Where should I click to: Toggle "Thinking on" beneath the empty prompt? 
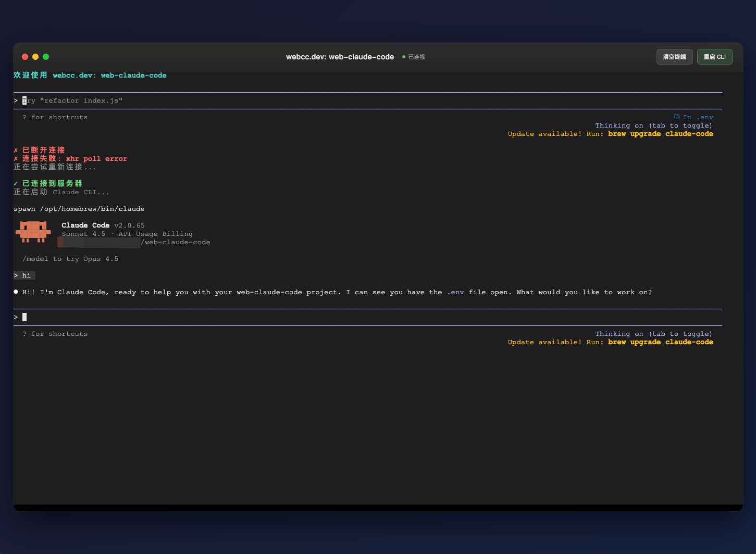pyautogui.click(x=653, y=334)
